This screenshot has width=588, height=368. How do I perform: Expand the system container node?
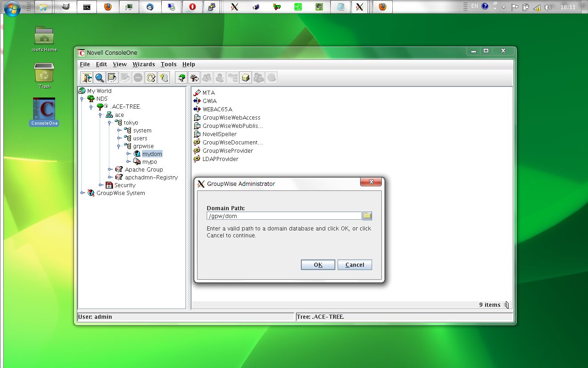click(x=119, y=131)
